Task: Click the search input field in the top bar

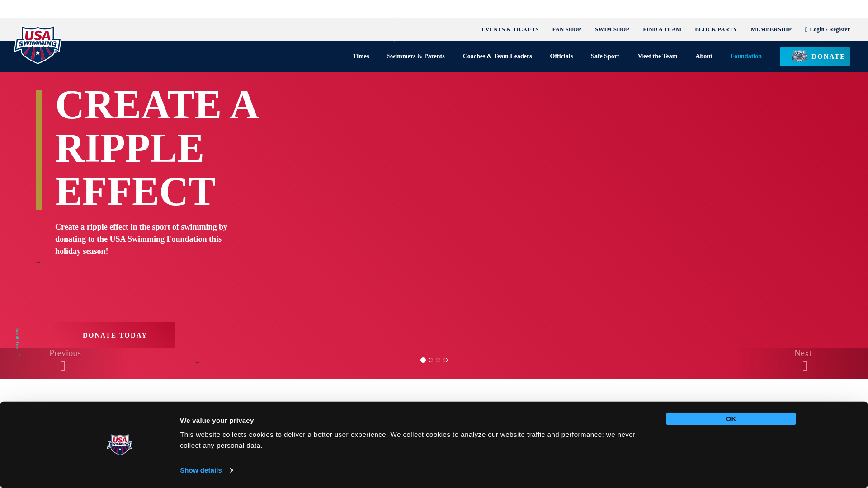Action: pyautogui.click(x=437, y=29)
